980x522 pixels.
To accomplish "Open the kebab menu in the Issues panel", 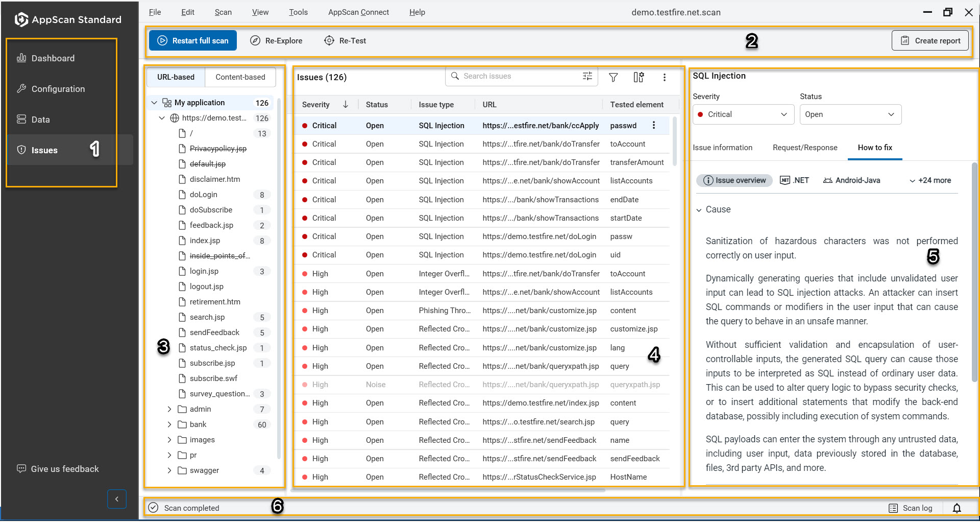I will point(664,77).
